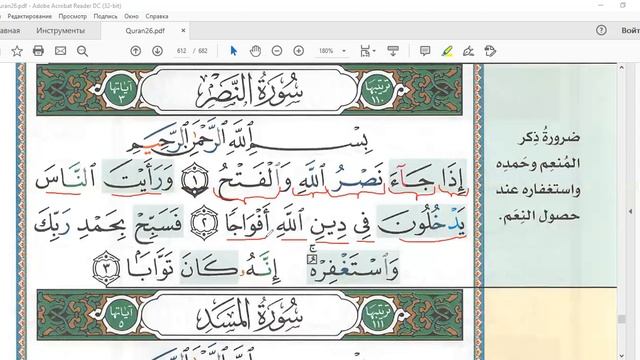Open zoom level 180% dropdown
This screenshot has width=640, height=360.
[x=344, y=51]
